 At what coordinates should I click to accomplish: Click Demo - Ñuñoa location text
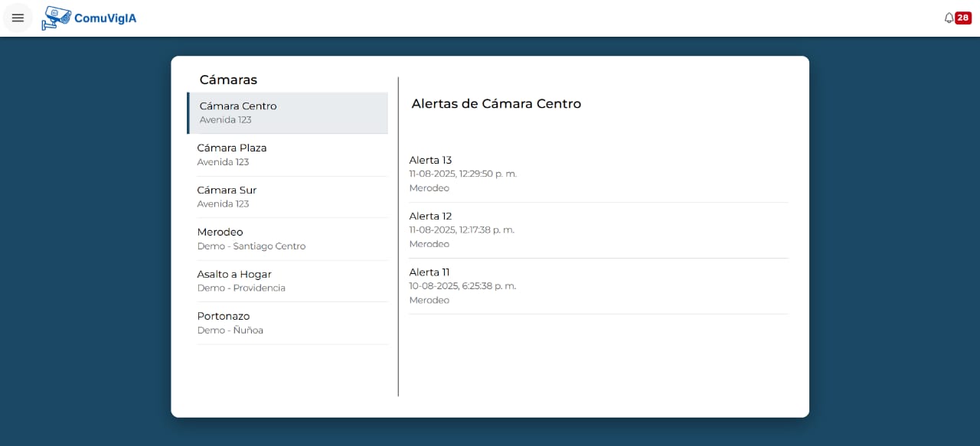(230, 330)
